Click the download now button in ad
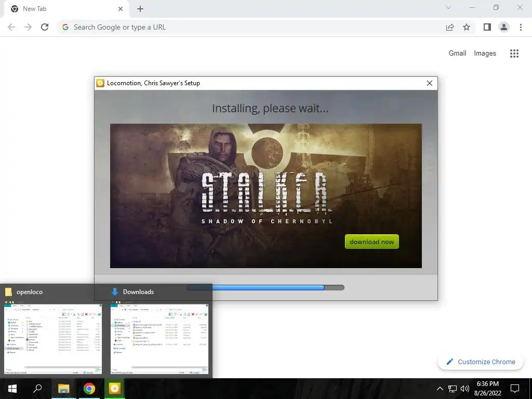532x399 pixels. [371, 242]
